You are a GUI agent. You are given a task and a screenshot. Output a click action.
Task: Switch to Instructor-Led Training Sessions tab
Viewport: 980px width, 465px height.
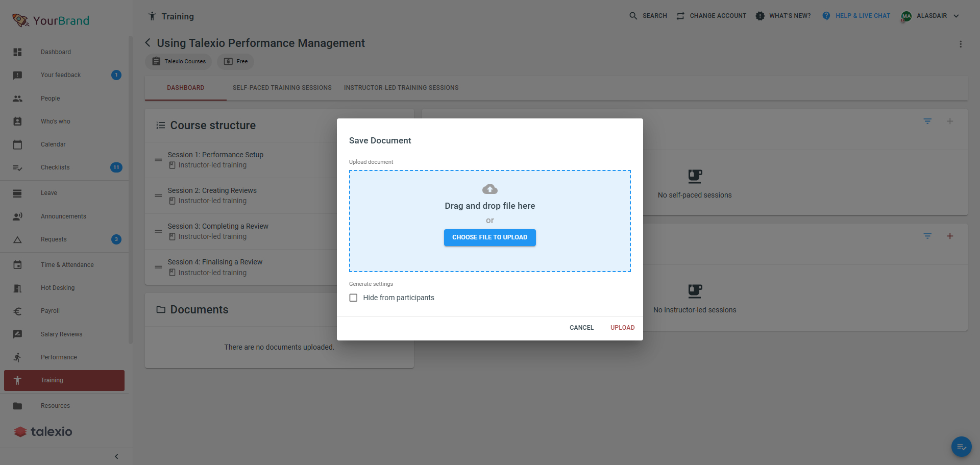click(401, 88)
